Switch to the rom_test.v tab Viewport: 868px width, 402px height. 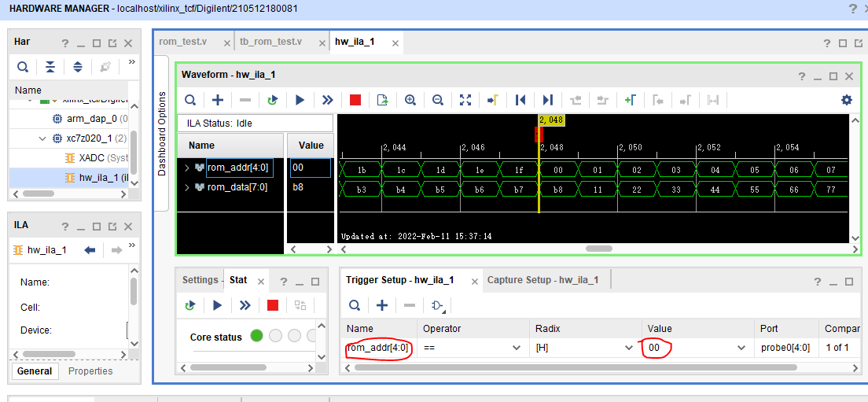(183, 42)
